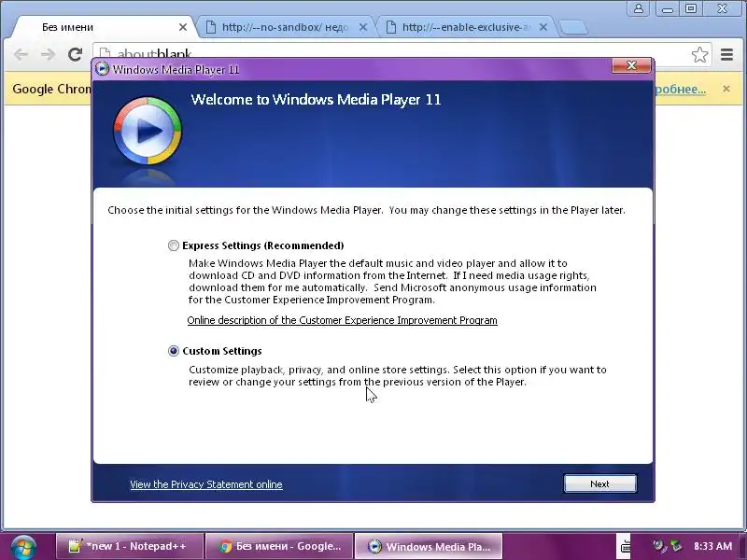The image size is (747, 560).
Task: Click the infobar learn-more link ending in 'робнее'
Action: [681, 89]
